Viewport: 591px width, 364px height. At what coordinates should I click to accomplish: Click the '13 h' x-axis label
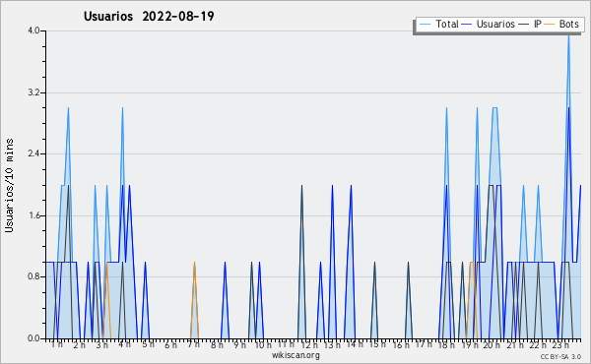pos(332,345)
